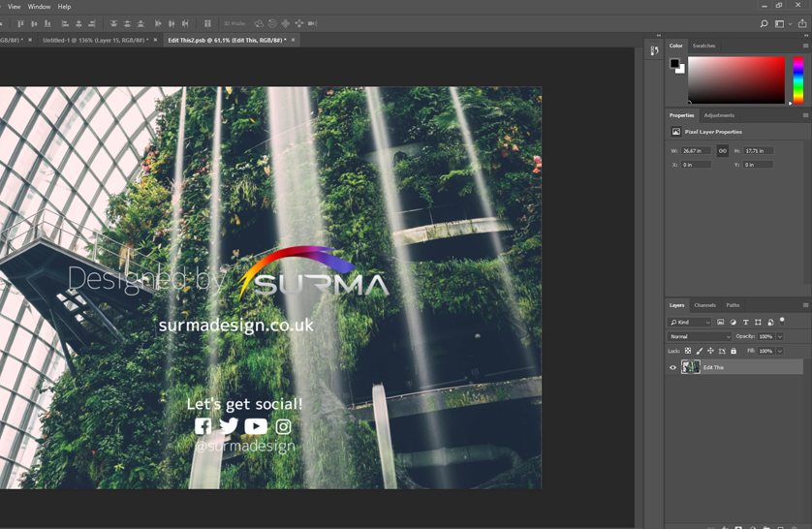Open Properties panel options menu
This screenshot has width=812, height=529.
pos(805,115)
